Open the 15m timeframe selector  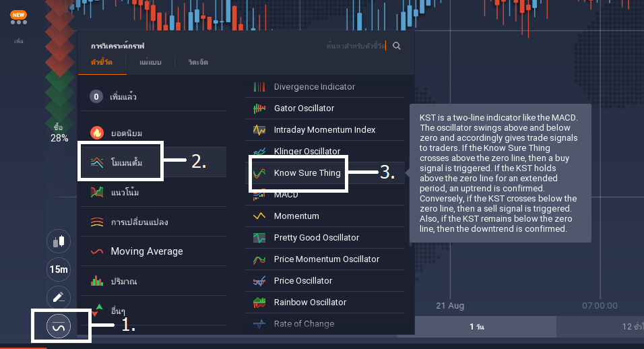(59, 269)
